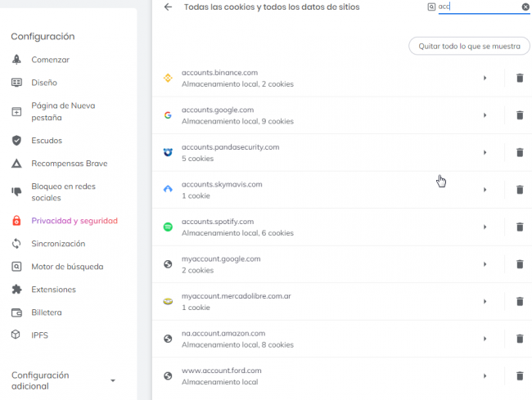This screenshot has width=532, height=400.
Task: Open the Extensiones settings section
Action: (x=53, y=290)
